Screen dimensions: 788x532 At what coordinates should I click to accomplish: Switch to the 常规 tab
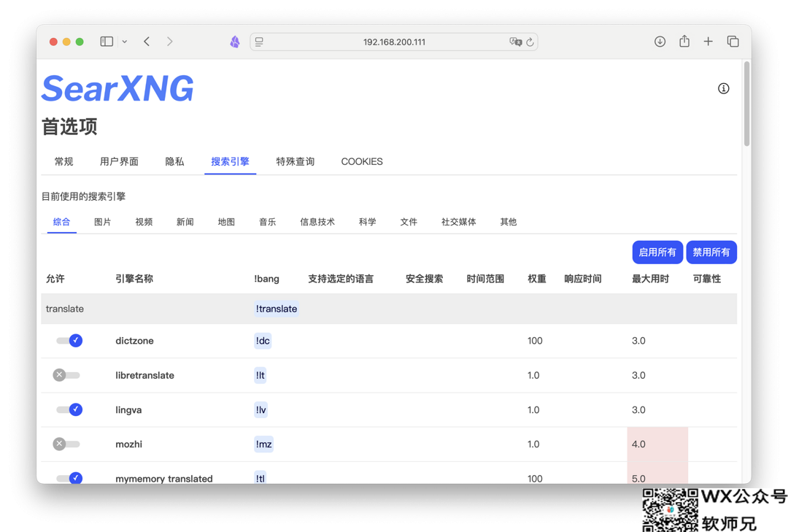pyautogui.click(x=63, y=161)
